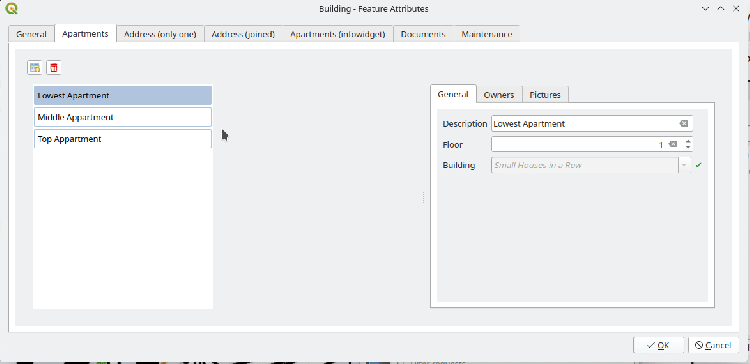Click the red delete child feature icon
This screenshot has width=750, height=364.
tap(54, 68)
